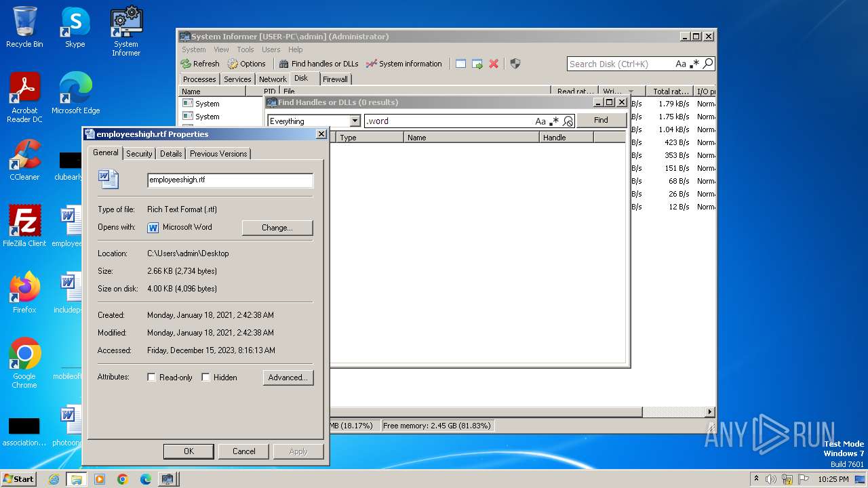Open the Everything filter dropdown
The width and height of the screenshot is (868, 488).
(355, 121)
